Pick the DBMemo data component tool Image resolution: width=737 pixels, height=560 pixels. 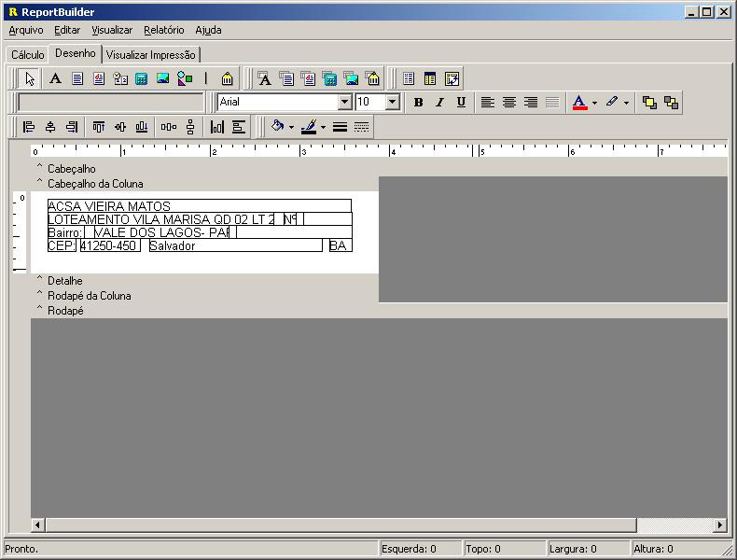286,78
